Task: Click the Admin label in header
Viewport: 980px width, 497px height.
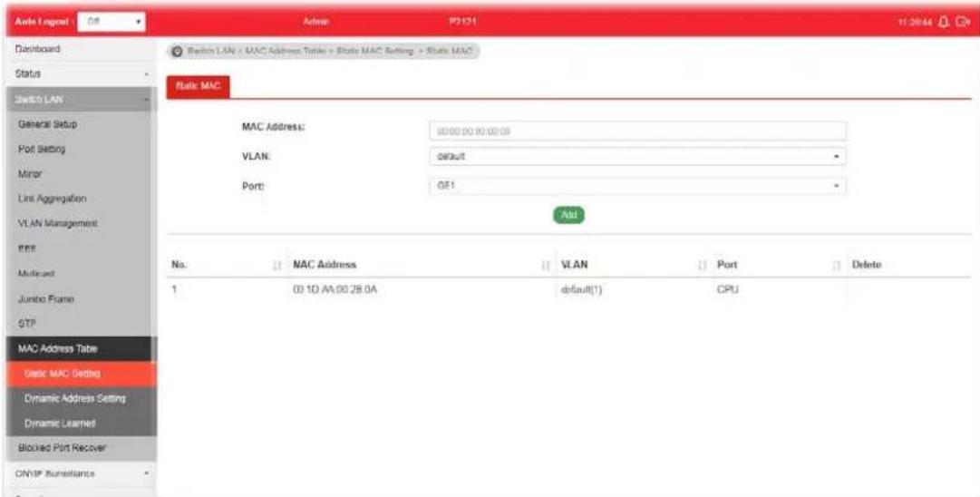Action: tap(315, 22)
